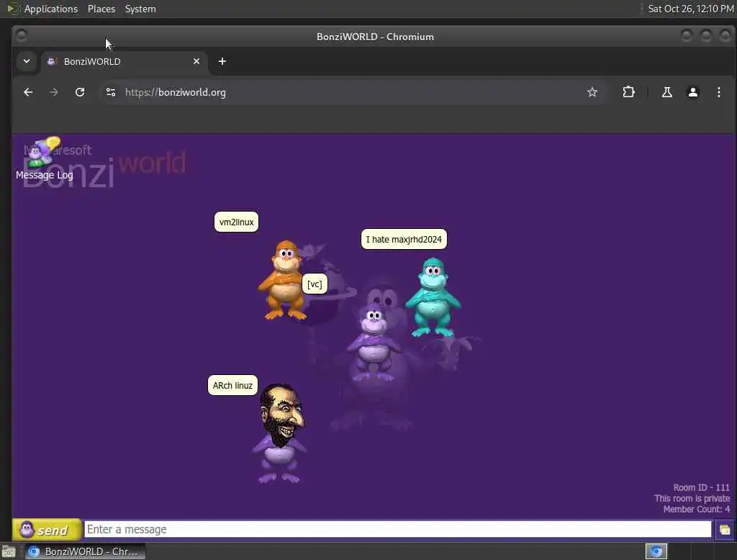Open site information icon in address bar

(110, 92)
